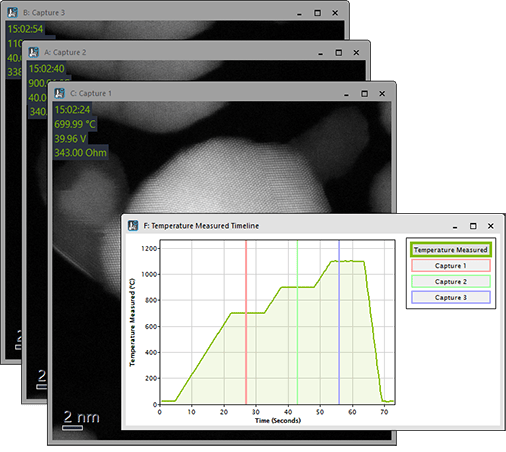Close the Capture 2 window
The width and height of the screenshot is (506, 452).
pos(356,53)
